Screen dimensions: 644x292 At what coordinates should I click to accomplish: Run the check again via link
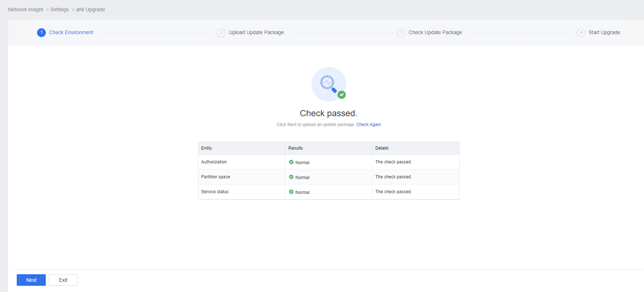coord(368,125)
